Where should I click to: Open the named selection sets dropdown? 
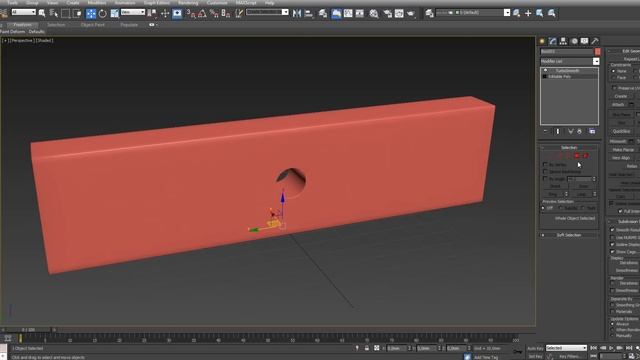tap(267, 12)
